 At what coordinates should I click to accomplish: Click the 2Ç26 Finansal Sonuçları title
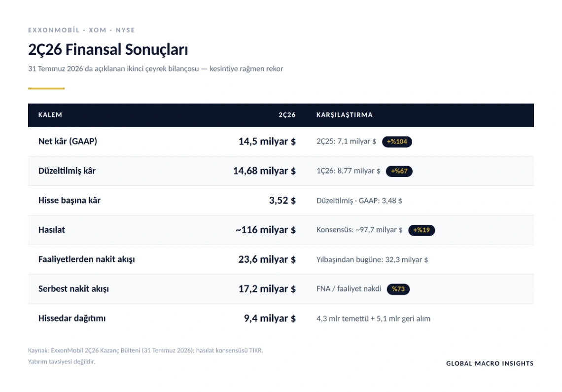pyautogui.click(x=108, y=49)
